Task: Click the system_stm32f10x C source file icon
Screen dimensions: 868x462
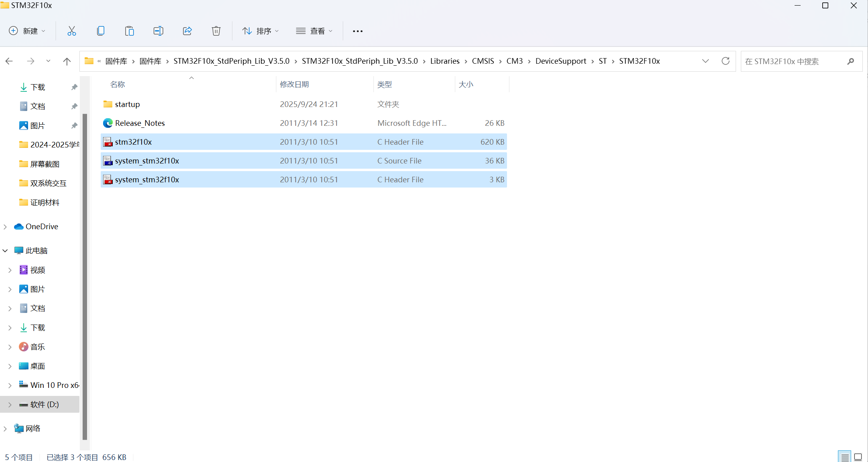Action: (x=107, y=161)
